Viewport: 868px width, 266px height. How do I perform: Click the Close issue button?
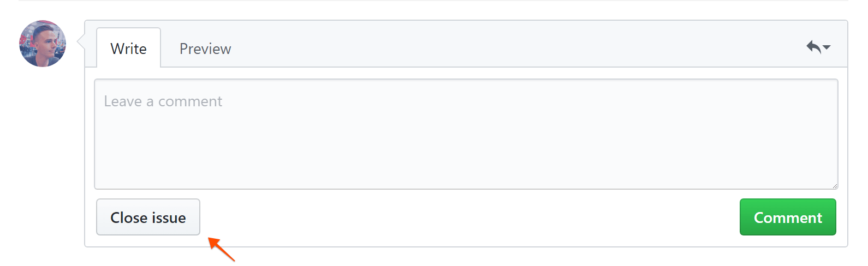(x=148, y=217)
